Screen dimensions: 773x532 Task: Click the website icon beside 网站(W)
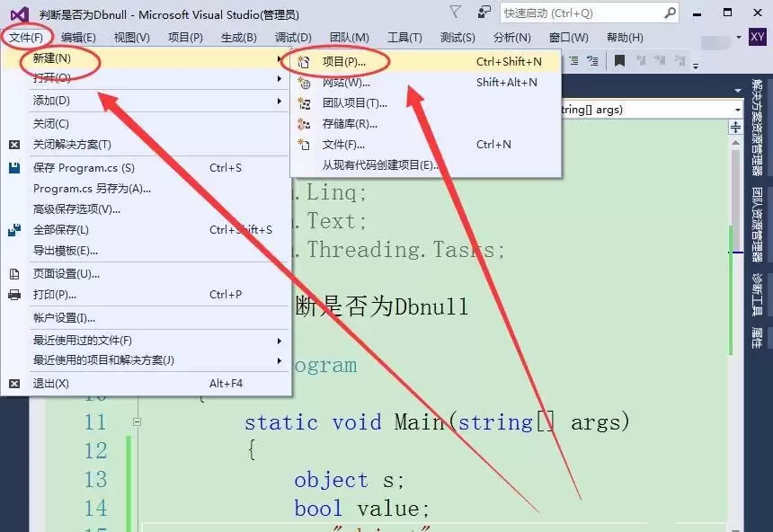pos(306,81)
